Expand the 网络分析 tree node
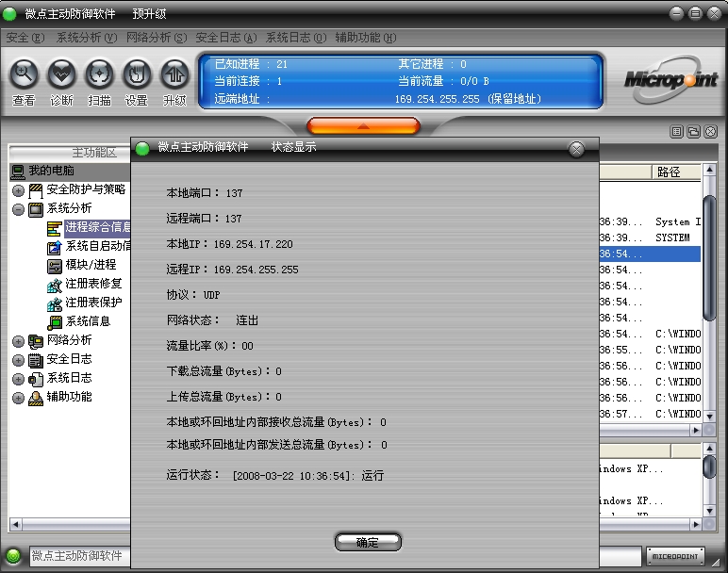 point(18,341)
